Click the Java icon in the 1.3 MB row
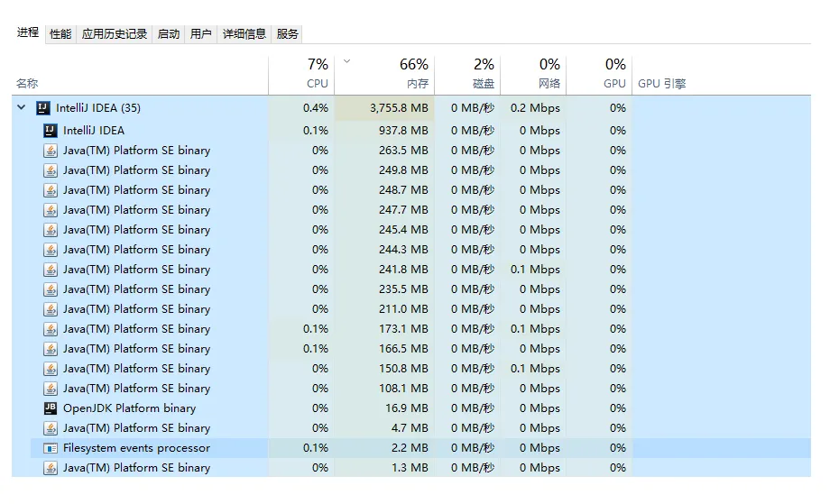Screen dimensions: 830x504 51,468
